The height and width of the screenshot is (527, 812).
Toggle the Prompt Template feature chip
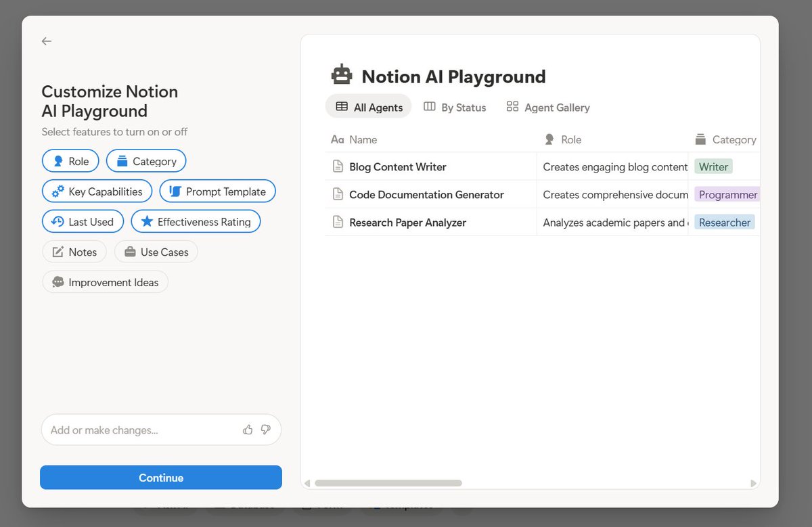click(x=217, y=191)
